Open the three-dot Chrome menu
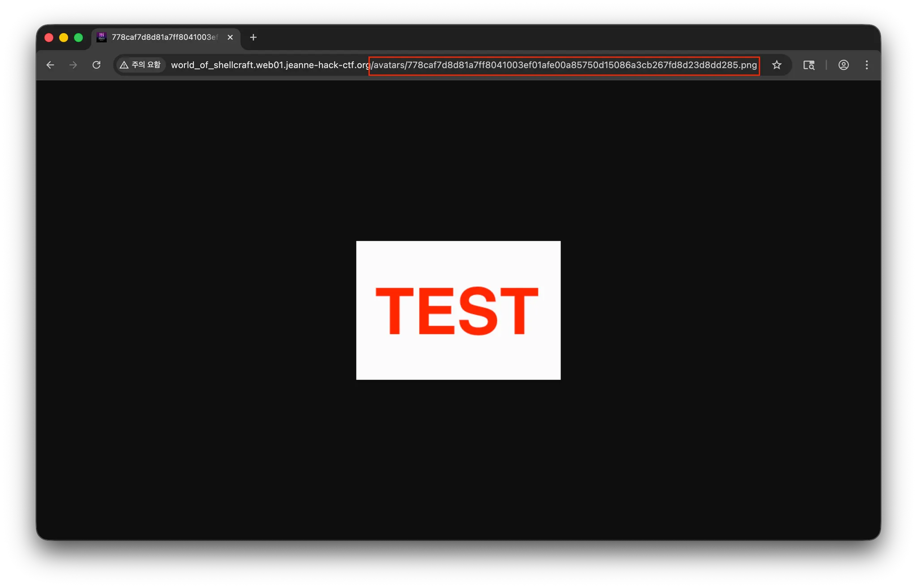The height and width of the screenshot is (588, 917). (866, 65)
